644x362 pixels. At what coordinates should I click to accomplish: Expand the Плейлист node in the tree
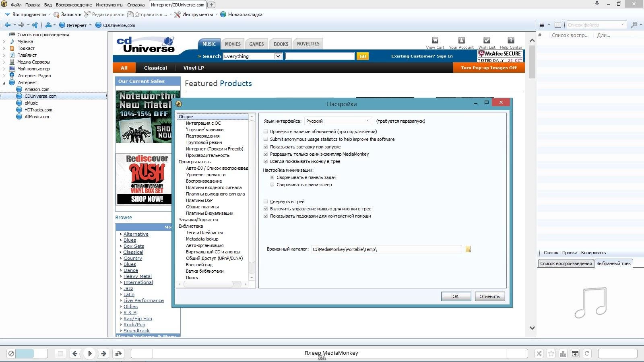4,55
